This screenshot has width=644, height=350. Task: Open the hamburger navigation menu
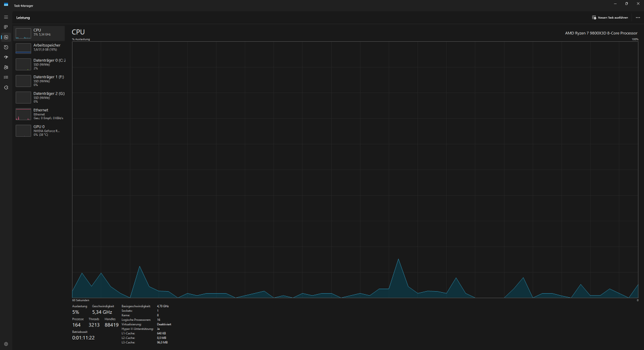tap(6, 17)
